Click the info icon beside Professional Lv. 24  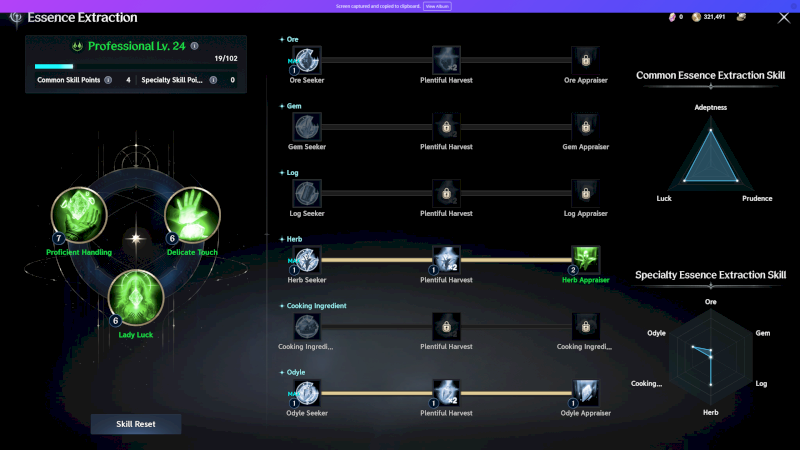[194, 46]
